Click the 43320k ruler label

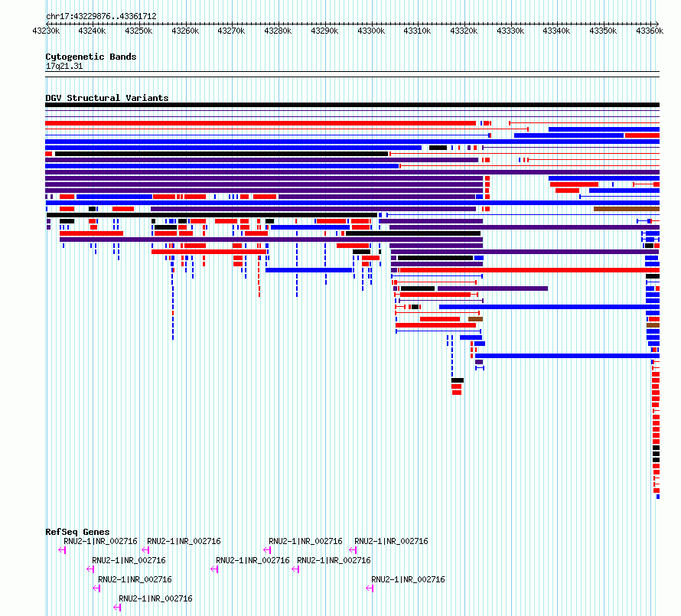click(464, 31)
